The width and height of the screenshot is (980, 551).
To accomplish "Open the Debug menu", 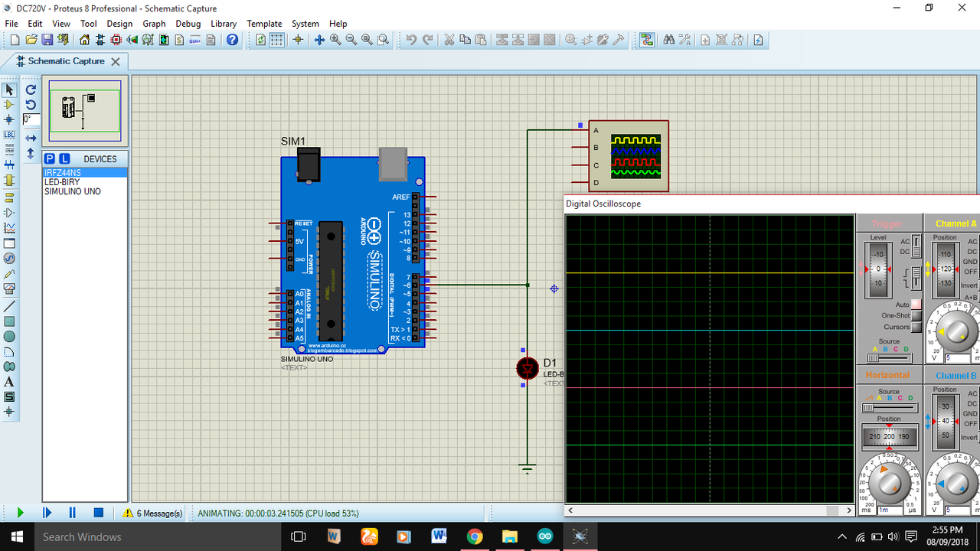I will (x=188, y=24).
